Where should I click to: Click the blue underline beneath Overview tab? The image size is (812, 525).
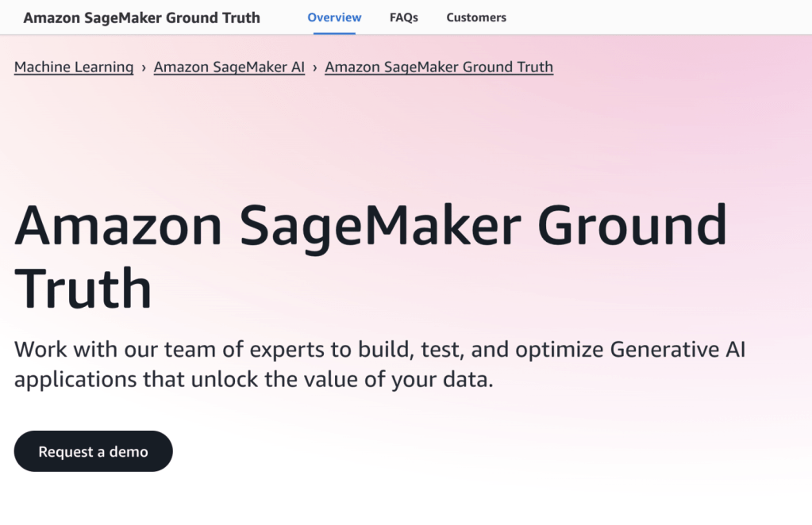tap(334, 33)
